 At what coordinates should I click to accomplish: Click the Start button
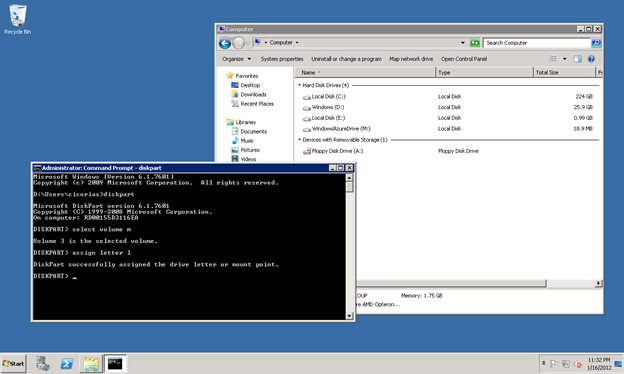14,364
